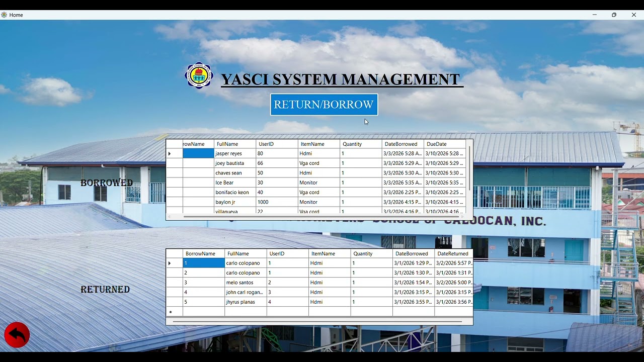The height and width of the screenshot is (362, 644).
Task: Click DateBorrowed header in borrowed table
Action: click(403, 144)
